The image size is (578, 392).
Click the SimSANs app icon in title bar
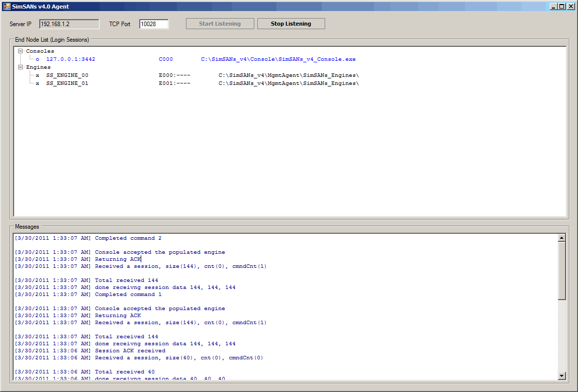point(7,7)
